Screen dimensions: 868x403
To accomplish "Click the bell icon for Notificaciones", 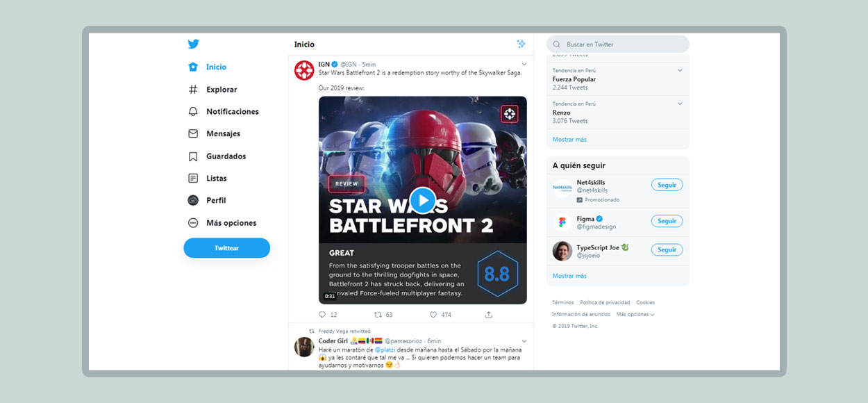I will [193, 112].
